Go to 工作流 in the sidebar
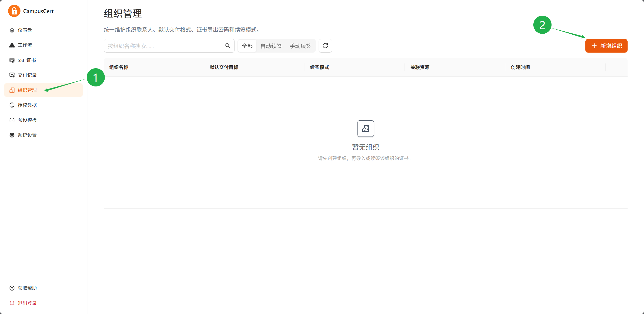The width and height of the screenshot is (644, 314). (43, 45)
